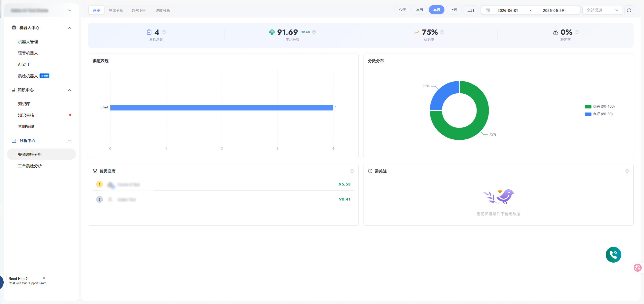
Task: Click the clipboard icon for 质检总数
Action: point(149,32)
